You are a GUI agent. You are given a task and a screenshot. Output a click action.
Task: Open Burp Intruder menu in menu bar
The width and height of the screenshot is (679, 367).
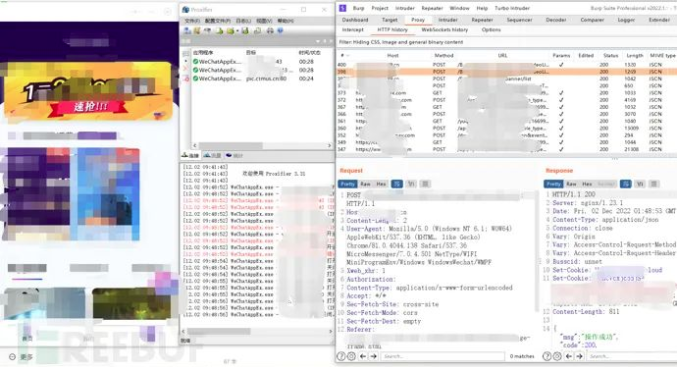pos(404,8)
